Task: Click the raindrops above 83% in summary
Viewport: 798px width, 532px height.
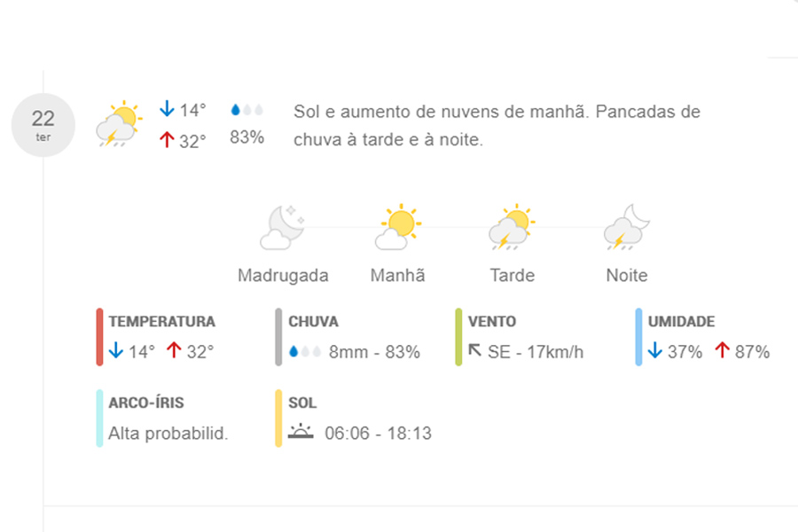Action: pos(246,111)
